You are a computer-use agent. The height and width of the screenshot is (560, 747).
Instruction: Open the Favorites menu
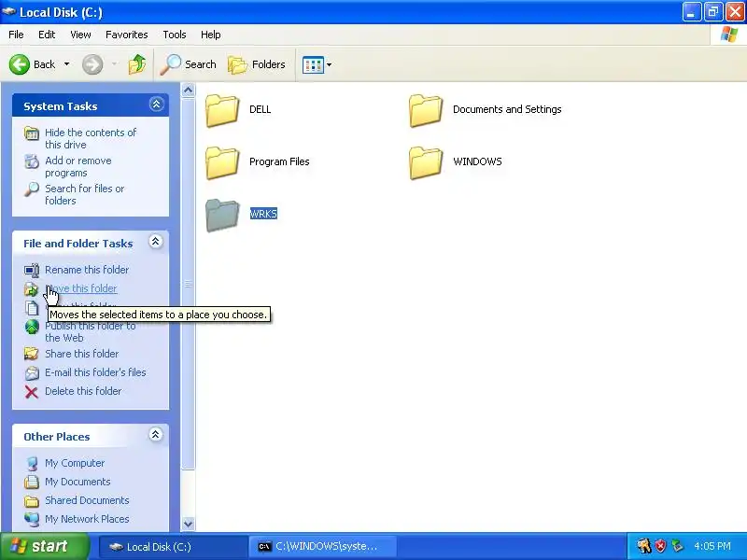coord(127,35)
